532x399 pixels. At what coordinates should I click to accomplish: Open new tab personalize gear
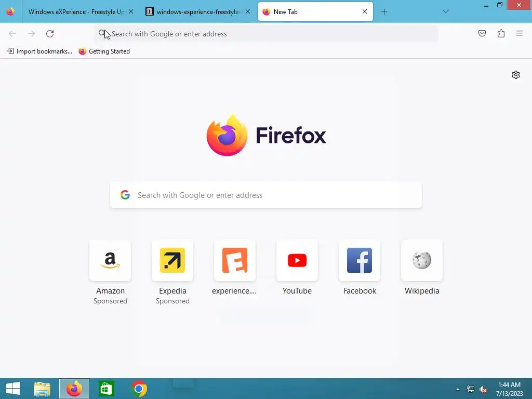pyautogui.click(x=516, y=75)
